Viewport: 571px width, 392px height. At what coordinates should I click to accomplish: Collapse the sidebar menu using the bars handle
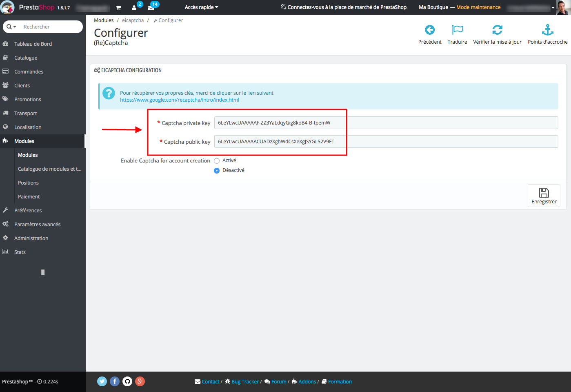pos(43,272)
